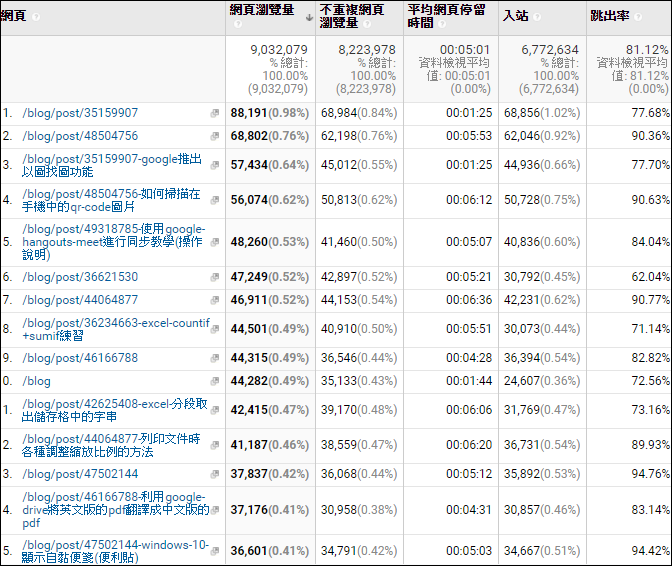This screenshot has width=672, height=566.
Task: Open link 46166788 google-drive pdf翻譯
Action: pos(116,510)
